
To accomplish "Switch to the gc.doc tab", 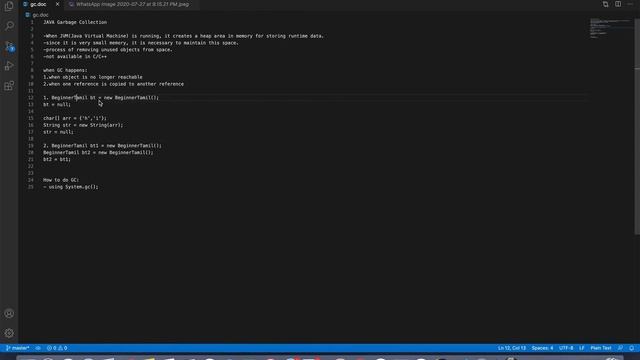I will (x=38, y=4).
